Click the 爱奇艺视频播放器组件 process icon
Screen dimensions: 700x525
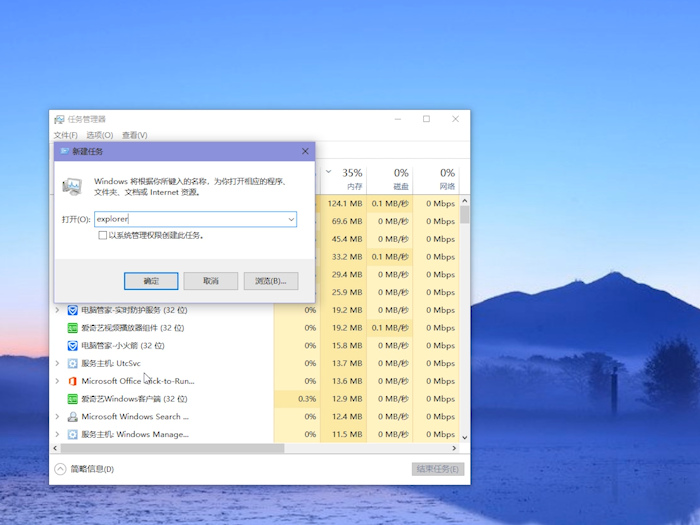72,328
